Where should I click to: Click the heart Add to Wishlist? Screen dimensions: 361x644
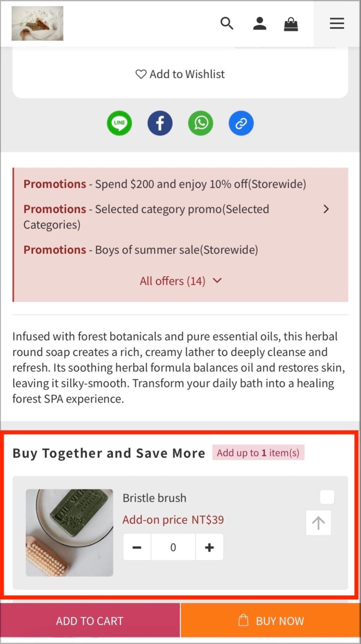coord(180,74)
